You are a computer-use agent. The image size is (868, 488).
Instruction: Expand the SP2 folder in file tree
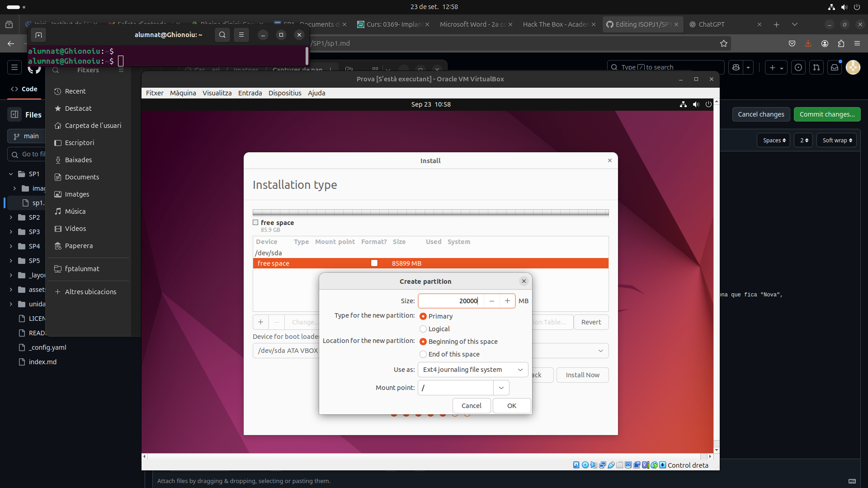point(11,217)
